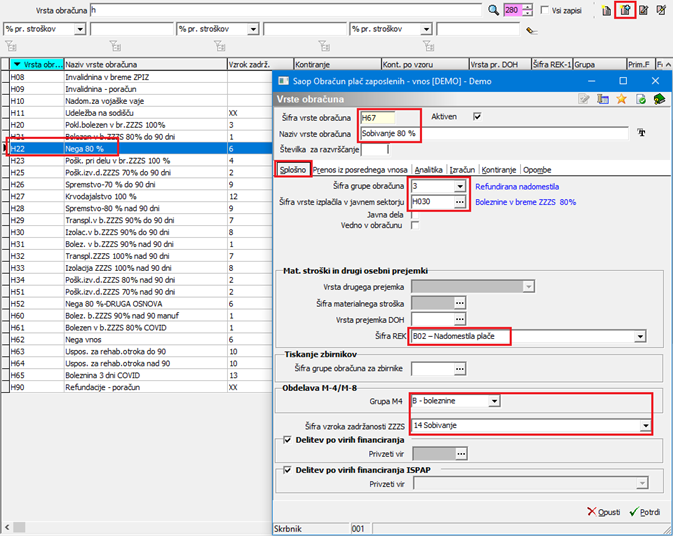This screenshot has height=536, width=673.
Task: Click the new record document icon
Action: (606, 10)
